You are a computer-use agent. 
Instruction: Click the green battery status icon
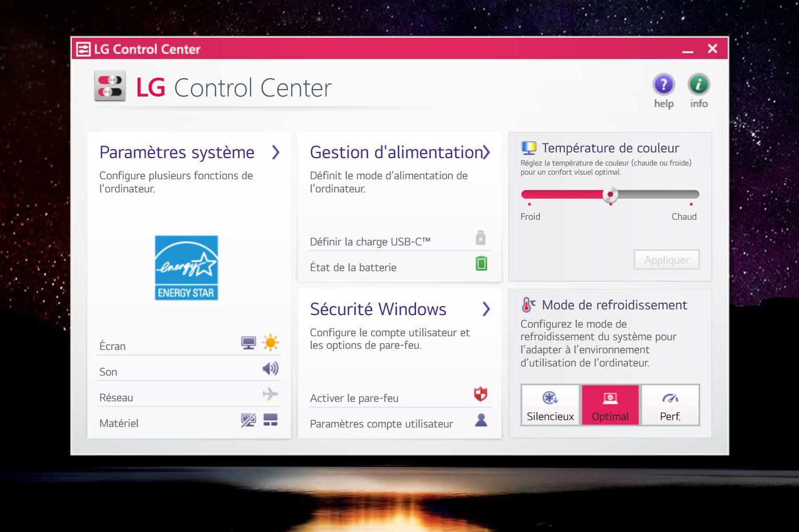pos(481,264)
